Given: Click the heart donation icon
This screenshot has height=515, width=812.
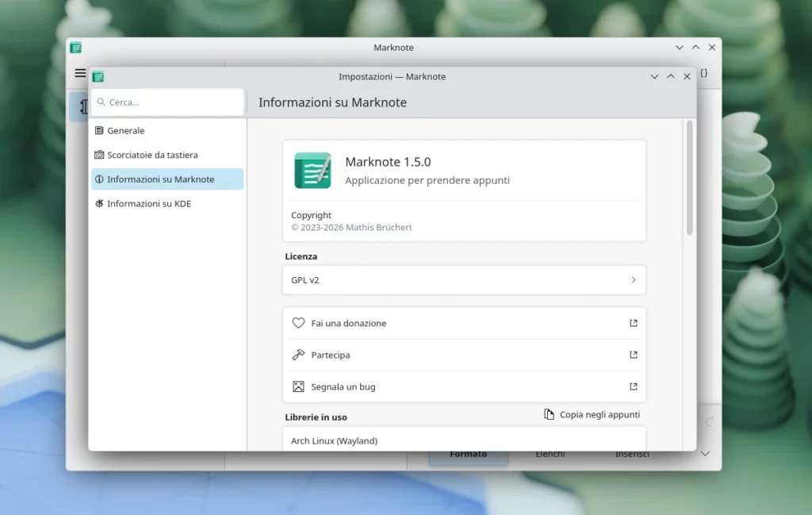Looking at the screenshot, I should pyautogui.click(x=299, y=323).
